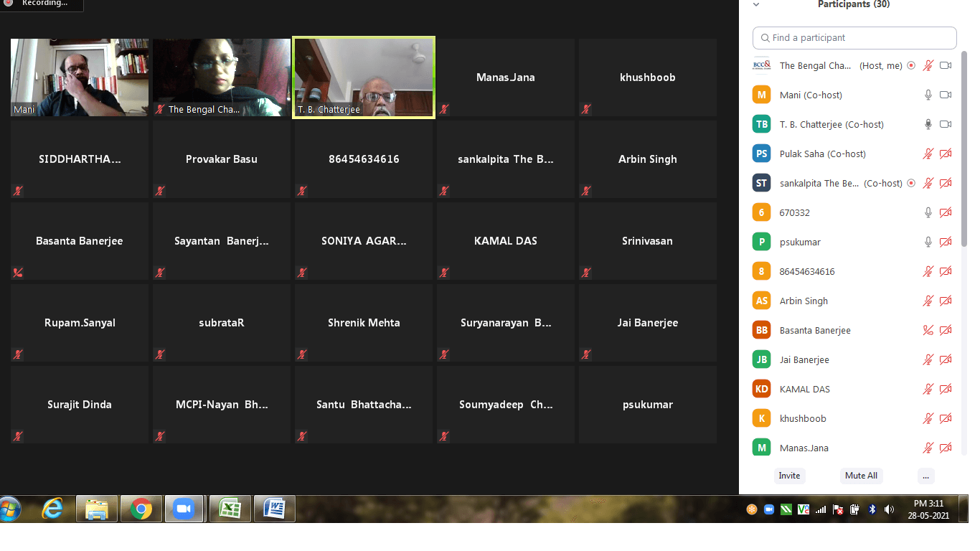
Task: Click the muted mic icon for Arbin Singh in list
Action: [x=928, y=301]
